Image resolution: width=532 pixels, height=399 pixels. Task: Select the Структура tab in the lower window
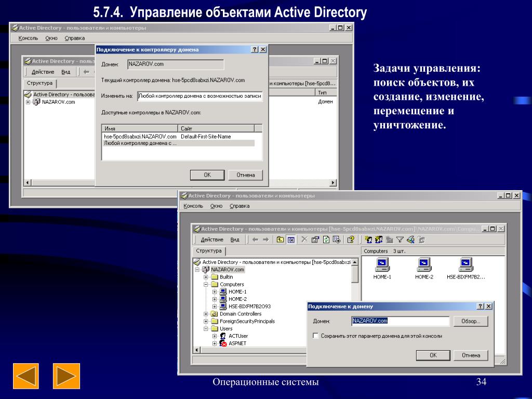click(209, 251)
